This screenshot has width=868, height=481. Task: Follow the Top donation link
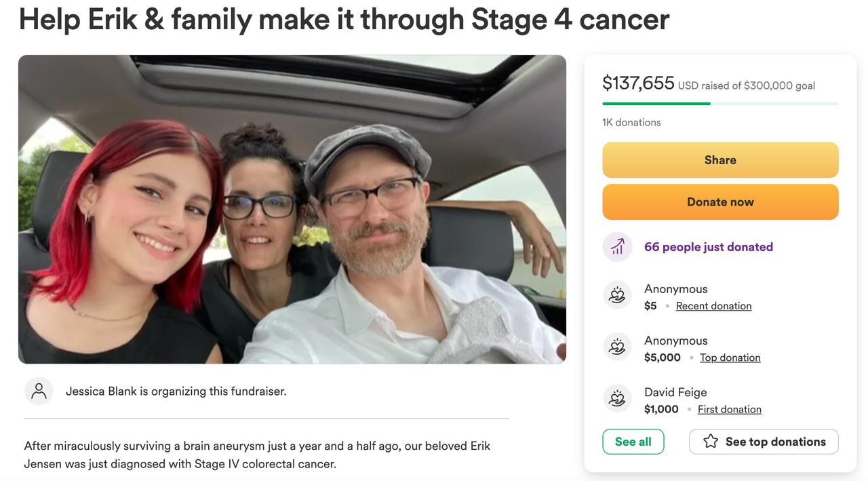point(730,358)
